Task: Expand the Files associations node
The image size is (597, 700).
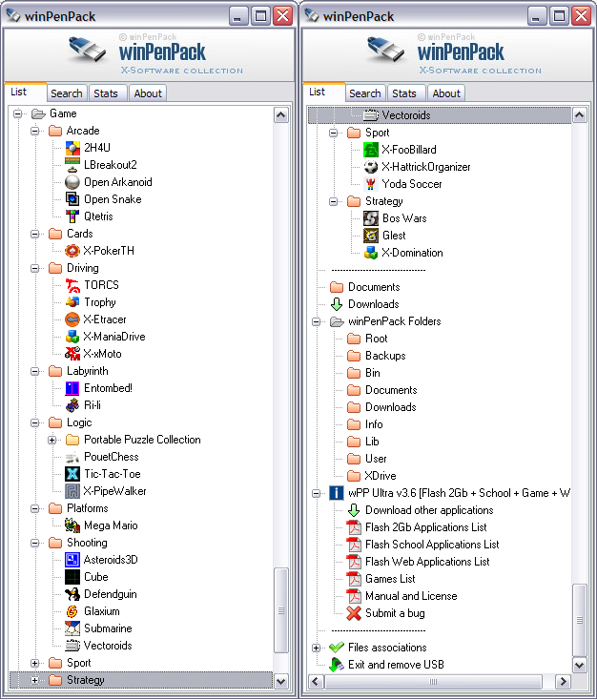Action: point(316,648)
